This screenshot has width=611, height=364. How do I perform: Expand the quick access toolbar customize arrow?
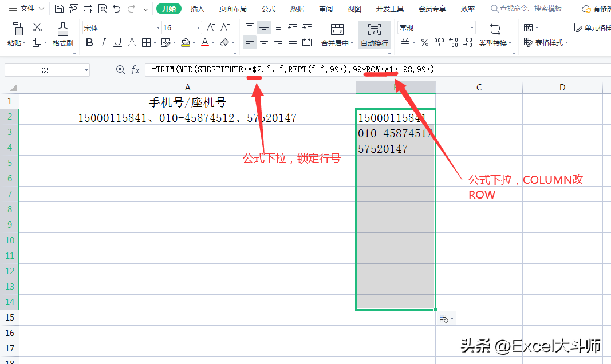(x=146, y=9)
